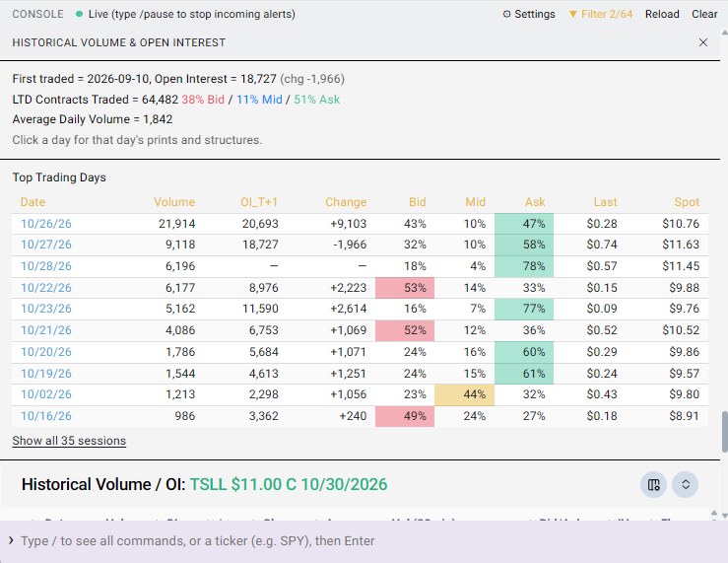Click Average Daily Volume = 1,842 line
Image resolution: width=728 pixels, height=563 pixels.
pyautogui.click(x=93, y=119)
